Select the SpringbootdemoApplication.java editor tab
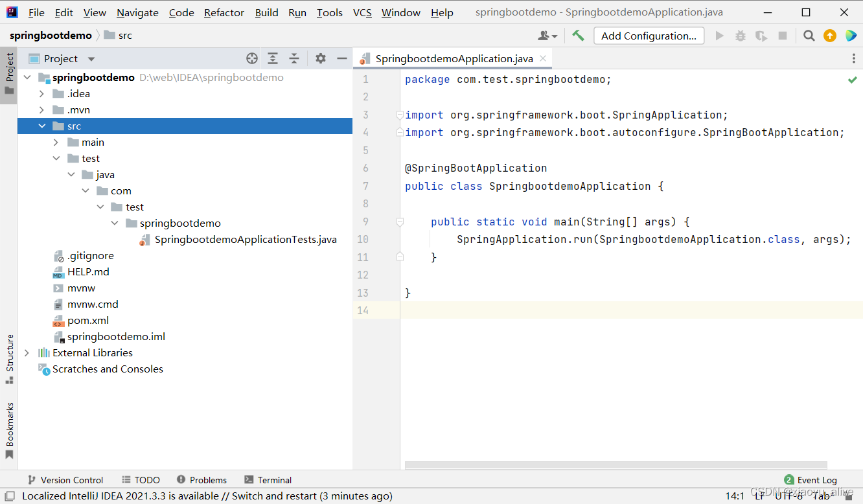Viewport: 863px width, 504px height. 452,58
